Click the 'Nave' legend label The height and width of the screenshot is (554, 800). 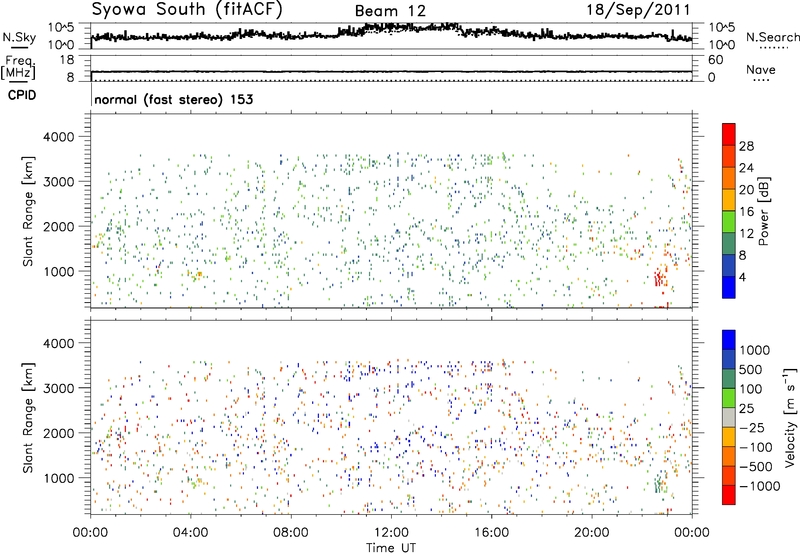coord(760,69)
